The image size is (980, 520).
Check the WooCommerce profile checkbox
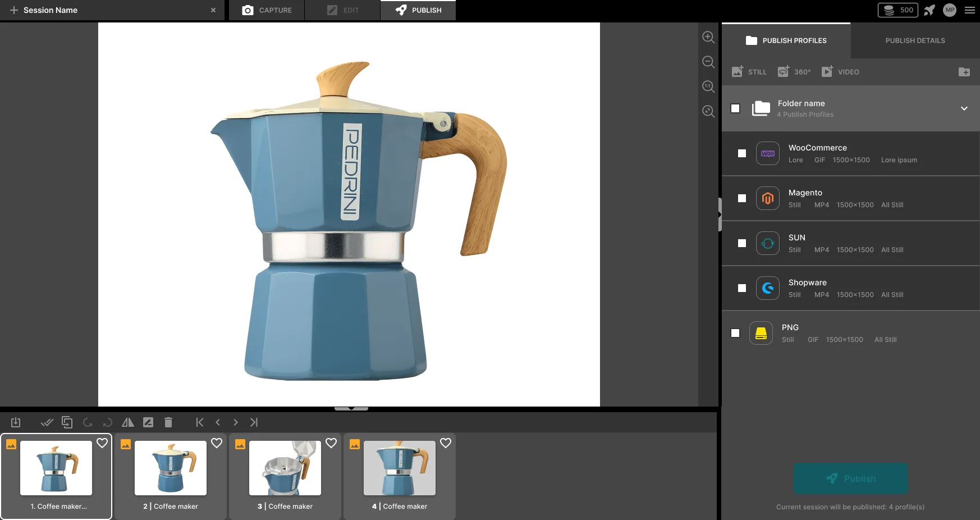(742, 153)
